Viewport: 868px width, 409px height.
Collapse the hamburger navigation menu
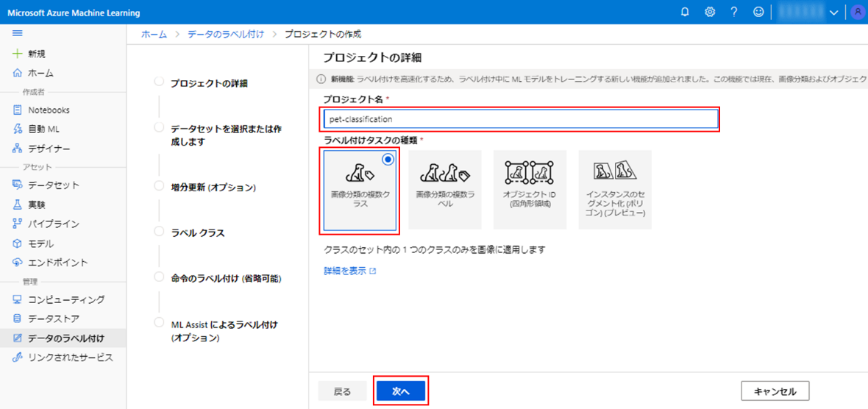point(17,34)
